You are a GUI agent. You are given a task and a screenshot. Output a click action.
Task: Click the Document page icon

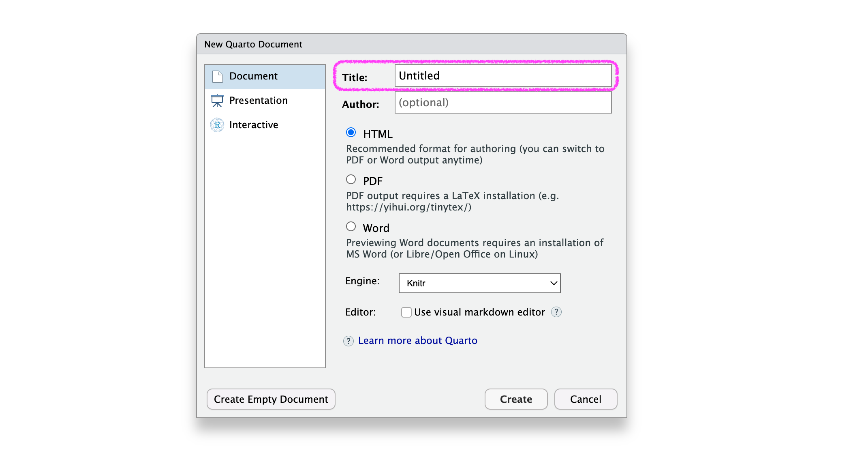point(218,76)
